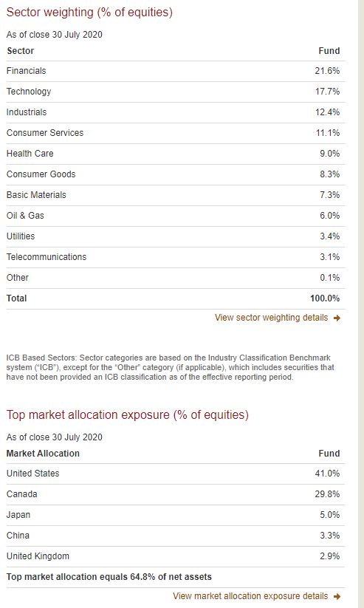Click the Fund column header in sector table

click(x=329, y=51)
